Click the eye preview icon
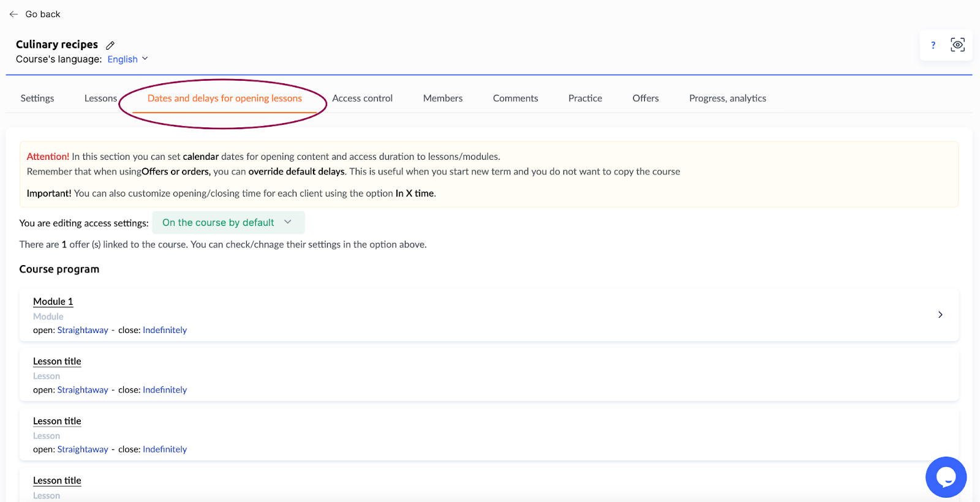The image size is (980, 502). coord(957,45)
